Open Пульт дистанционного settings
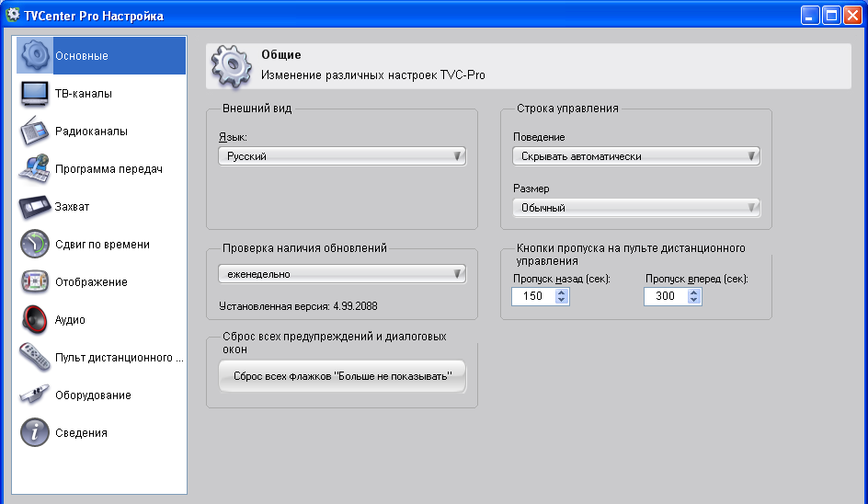This screenshot has width=868, height=504. click(101, 357)
